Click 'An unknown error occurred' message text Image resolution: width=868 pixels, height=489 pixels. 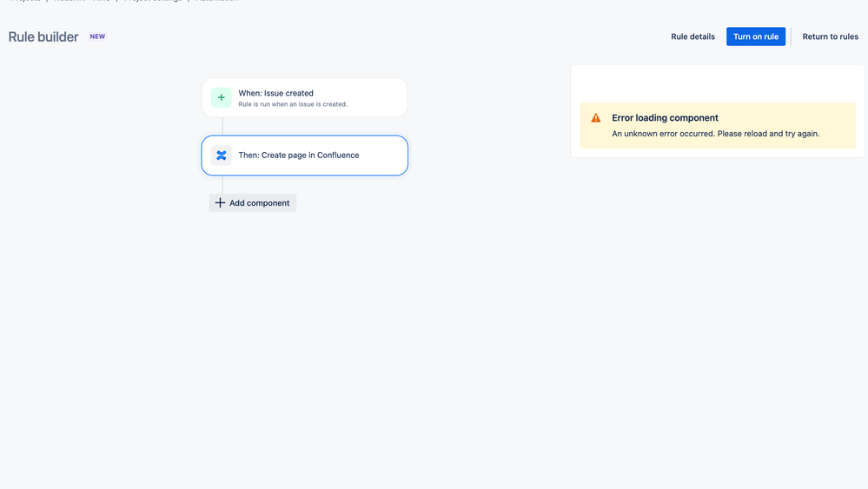[x=715, y=133]
